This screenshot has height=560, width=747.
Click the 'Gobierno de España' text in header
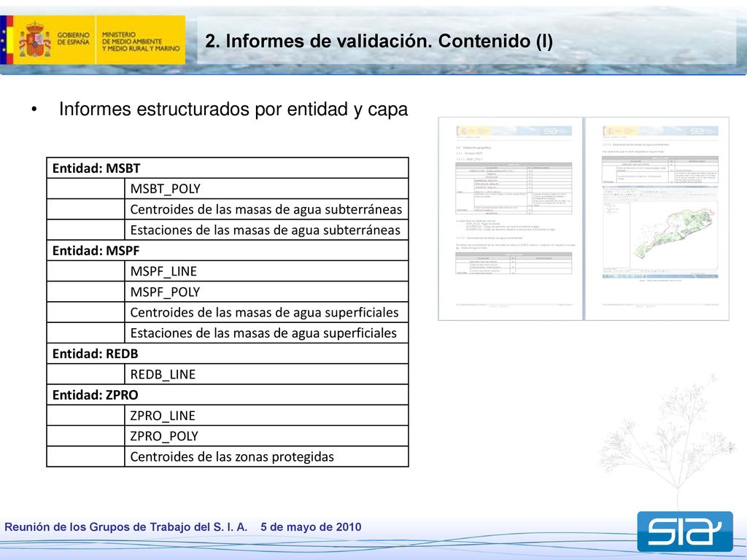point(74,39)
